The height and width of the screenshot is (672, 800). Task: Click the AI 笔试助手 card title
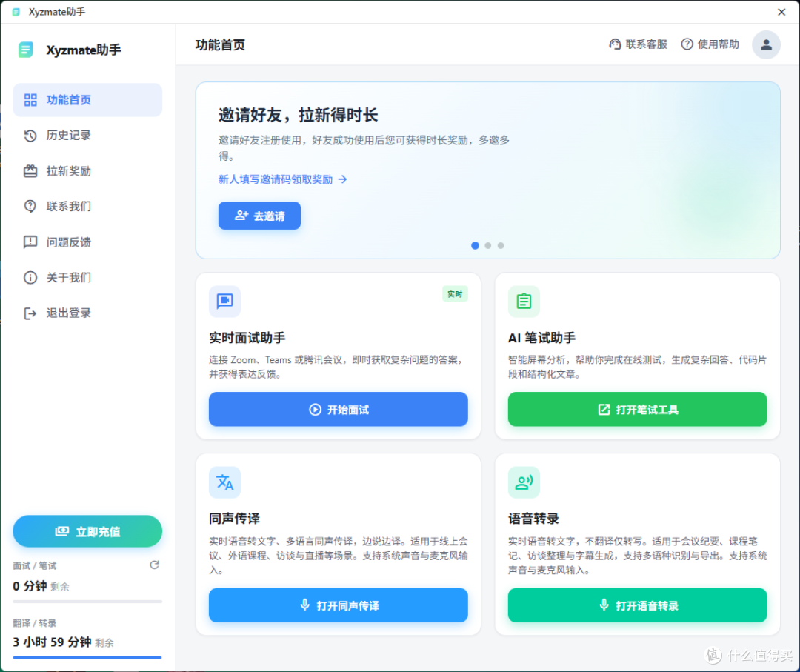point(541,337)
